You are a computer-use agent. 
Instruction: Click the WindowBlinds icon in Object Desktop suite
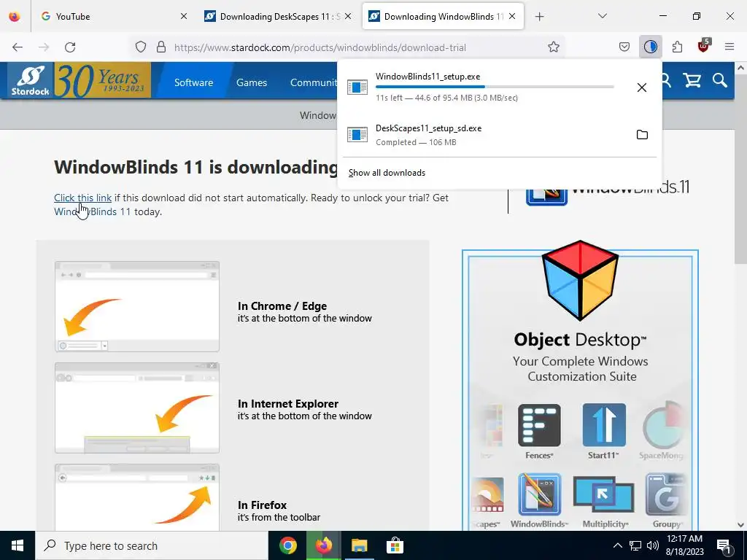coord(539,494)
